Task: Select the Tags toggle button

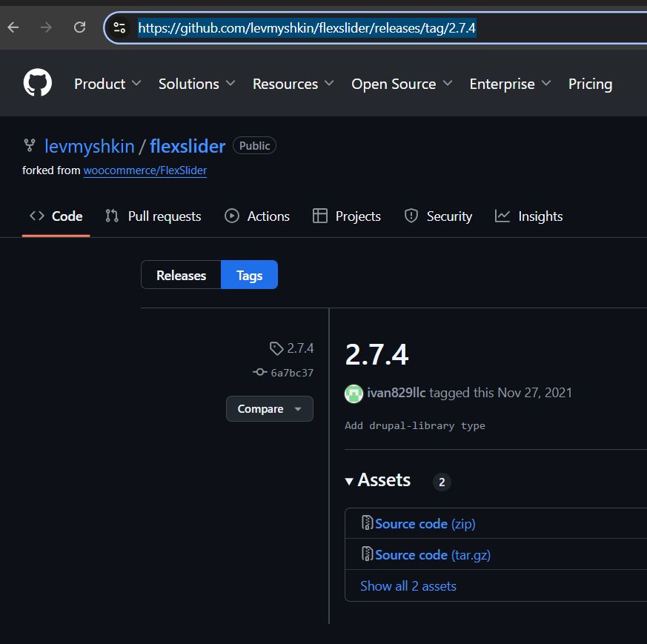Action: 249,275
